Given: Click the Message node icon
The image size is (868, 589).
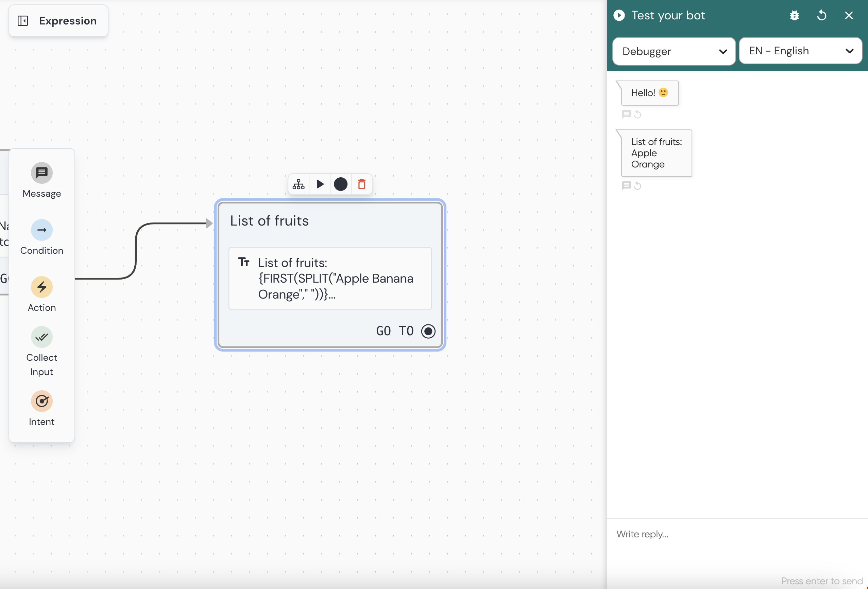Looking at the screenshot, I should pyautogui.click(x=41, y=173).
